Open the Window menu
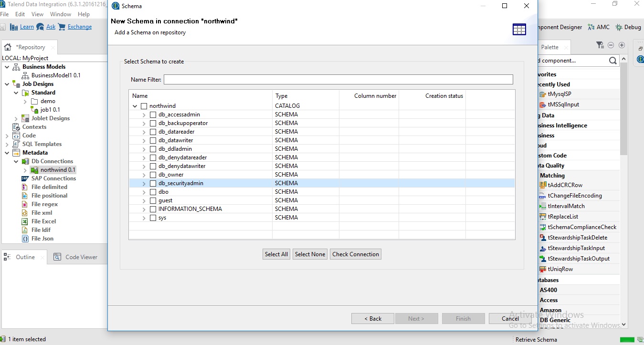The height and width of the screenshot is (345, 644). pos(61,14)
